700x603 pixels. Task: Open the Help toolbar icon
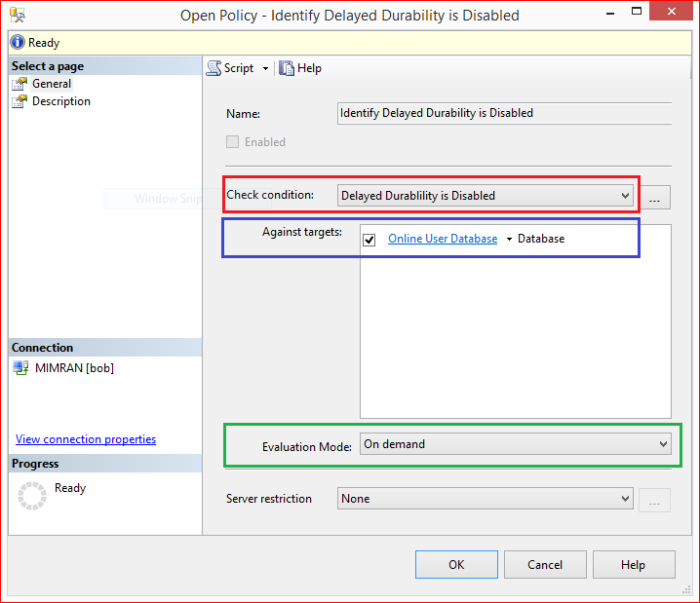(x=287, y=68)
